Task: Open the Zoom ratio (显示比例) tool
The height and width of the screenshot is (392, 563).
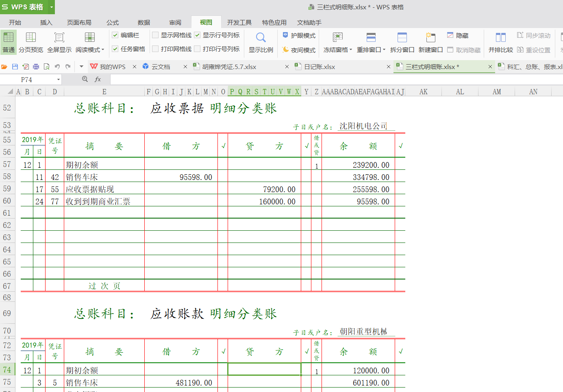Action: pos(261,42)
